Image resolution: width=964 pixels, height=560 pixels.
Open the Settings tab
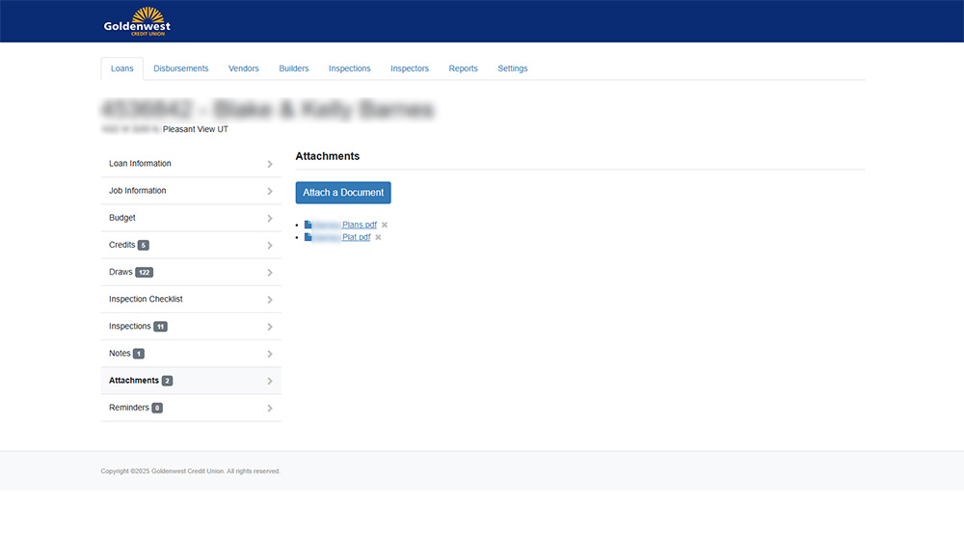tap(512, 68)
